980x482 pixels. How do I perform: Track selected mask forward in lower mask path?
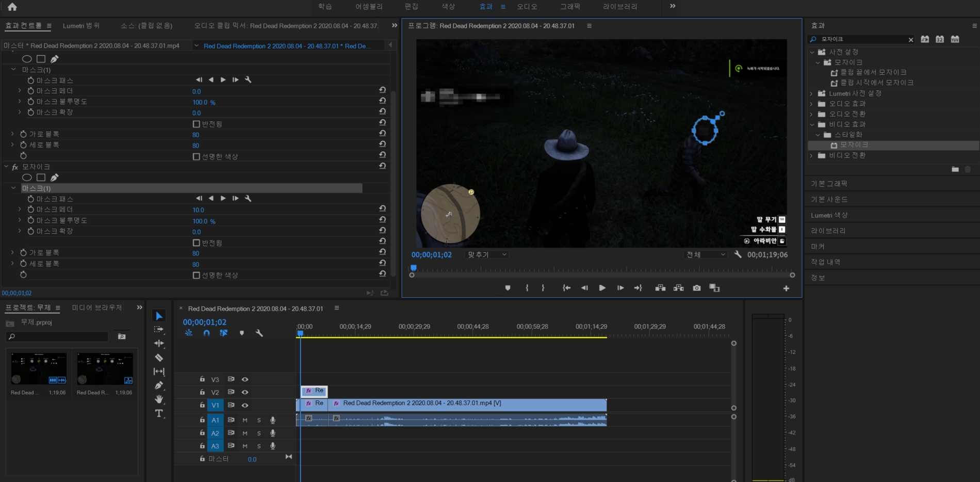(223, 199)
